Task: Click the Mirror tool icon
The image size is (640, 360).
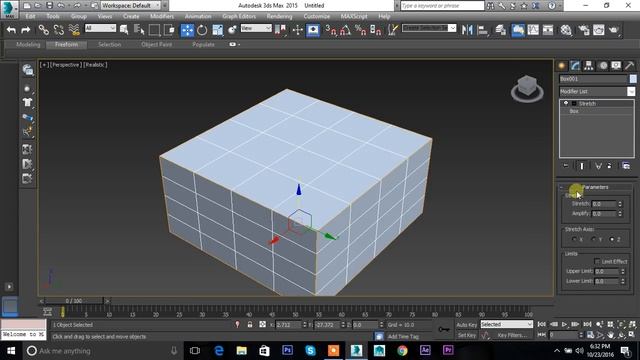Action: [x=467, y=30]
